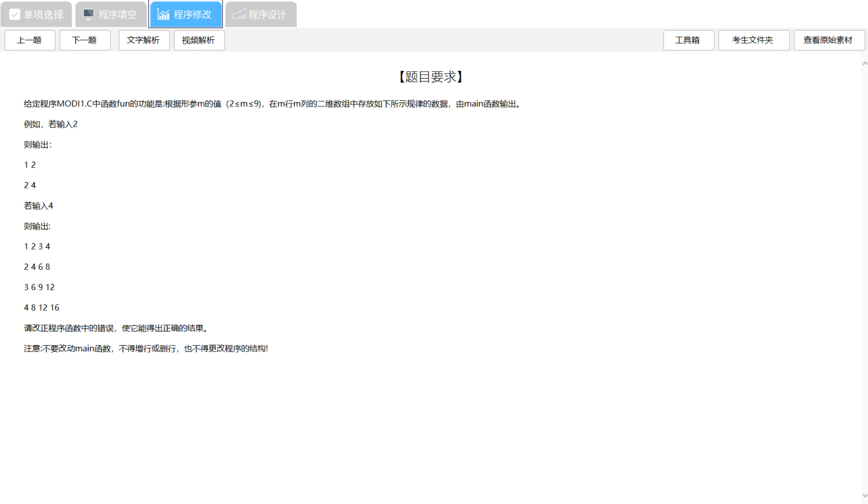Click output row '4 8 12 16'
868x504 pixels.
41,307
